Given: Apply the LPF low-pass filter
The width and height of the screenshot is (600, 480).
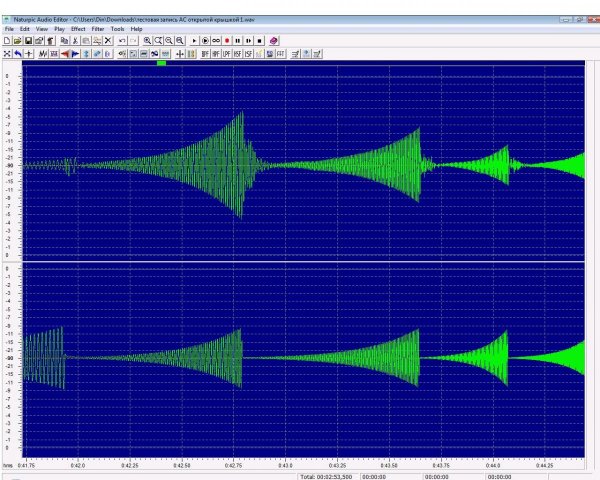Looking at the screenshot, I should pos(227,54).
